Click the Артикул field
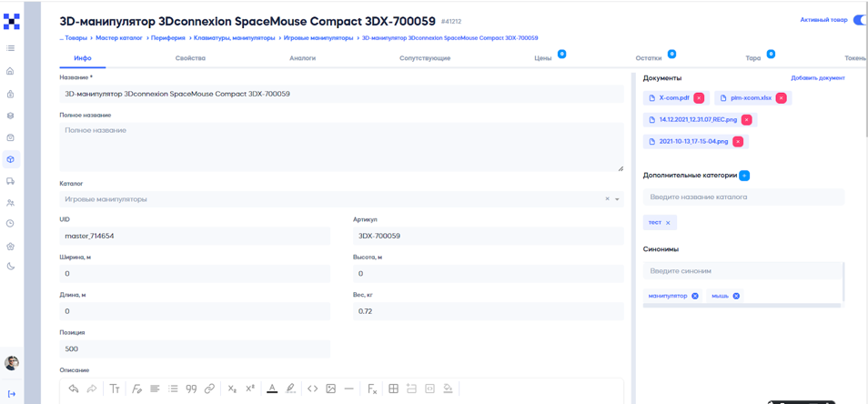This screenshot has width=868, height=404. [x=489, y=236]
